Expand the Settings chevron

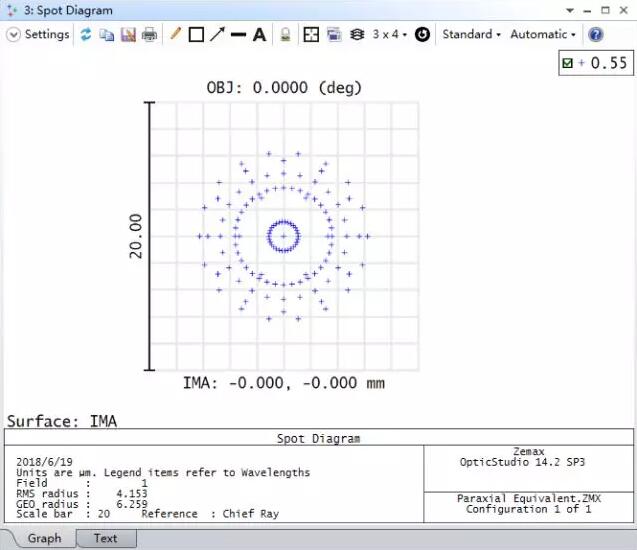13,34
